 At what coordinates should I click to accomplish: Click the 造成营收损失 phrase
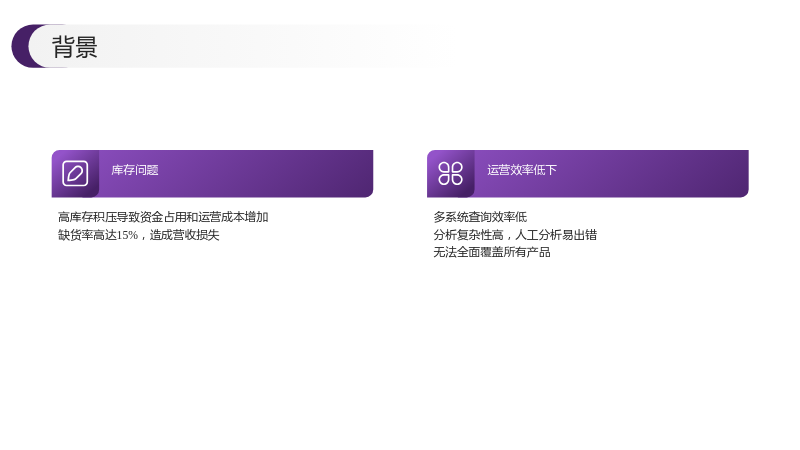[x=184, y=235]
